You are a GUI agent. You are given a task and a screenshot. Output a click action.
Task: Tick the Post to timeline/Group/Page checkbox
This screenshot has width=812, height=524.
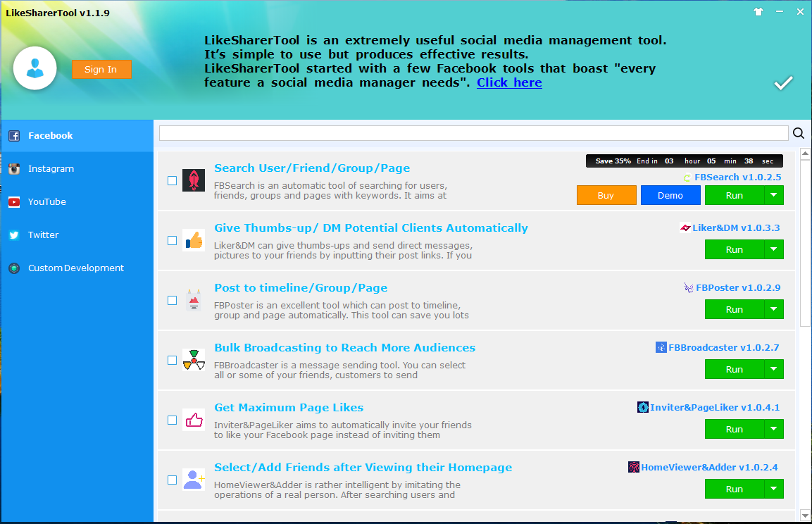[x=173, y=300]
